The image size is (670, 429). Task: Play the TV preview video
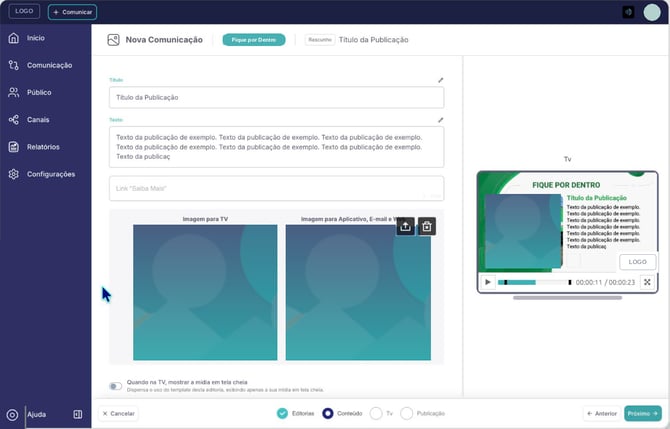488,282
